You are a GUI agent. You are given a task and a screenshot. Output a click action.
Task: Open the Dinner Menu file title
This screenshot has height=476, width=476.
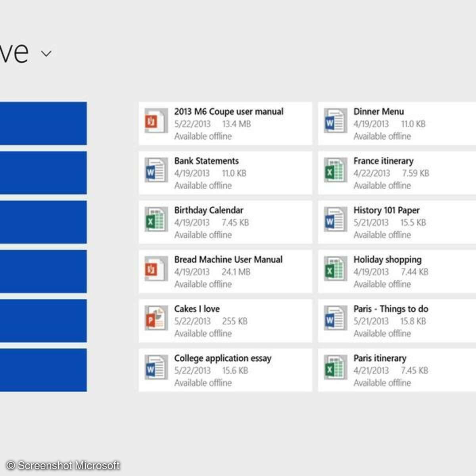(x=378, y=111)
